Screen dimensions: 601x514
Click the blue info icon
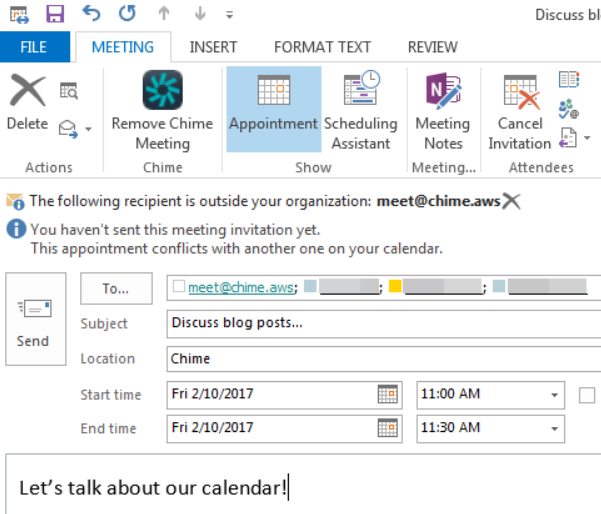[16, 229]
